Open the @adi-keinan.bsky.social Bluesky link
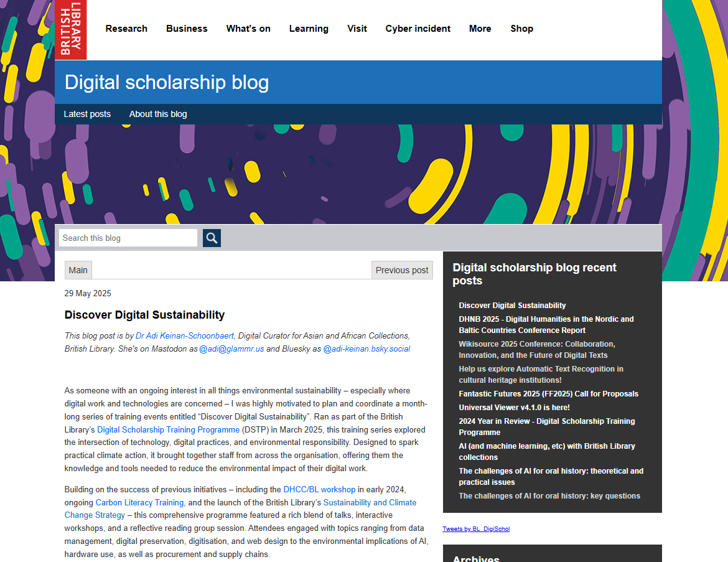The image size is (728, 562). pyautogui.click(x=366, y=349)
